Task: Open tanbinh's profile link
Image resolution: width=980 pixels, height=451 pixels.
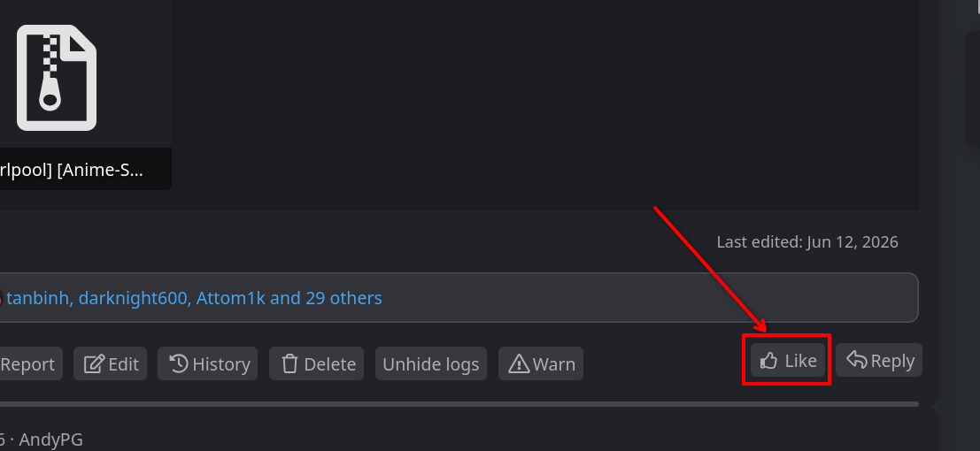Action: click(38, 298)
